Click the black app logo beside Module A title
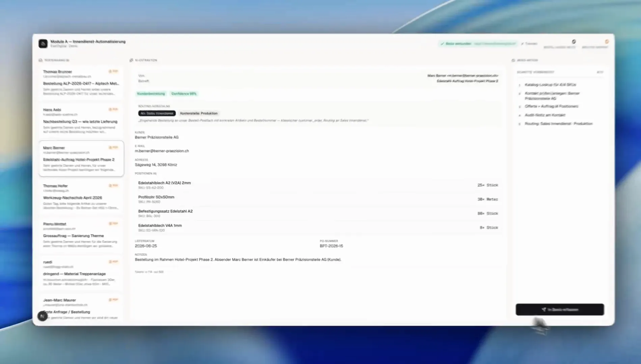Screen dimensions: 641x364 pyautogui.click(x=43, y=43)
